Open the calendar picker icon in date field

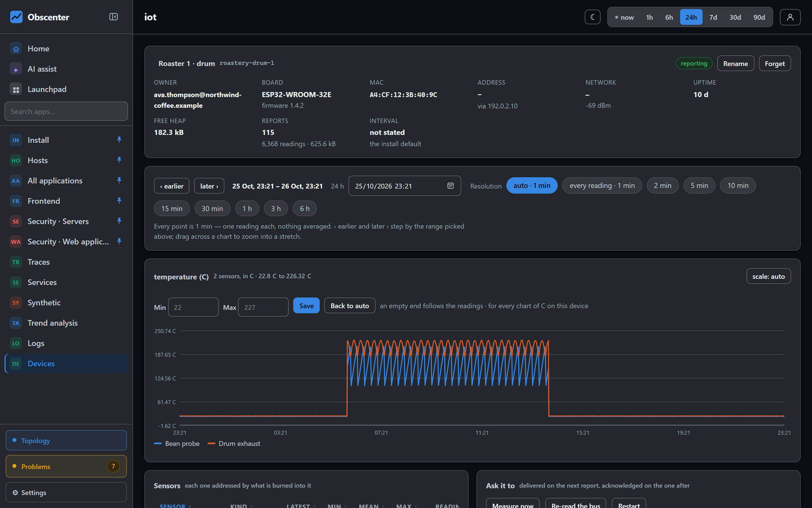point(450,186)
